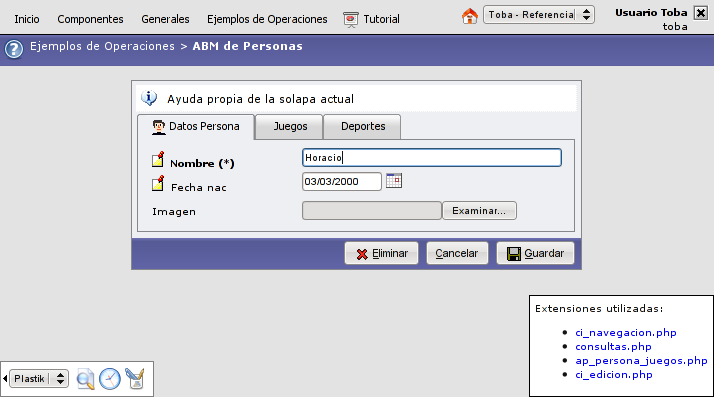Click the Cancelar button
This screenshot has height=397, width=714.
click(x=457, y=253)
